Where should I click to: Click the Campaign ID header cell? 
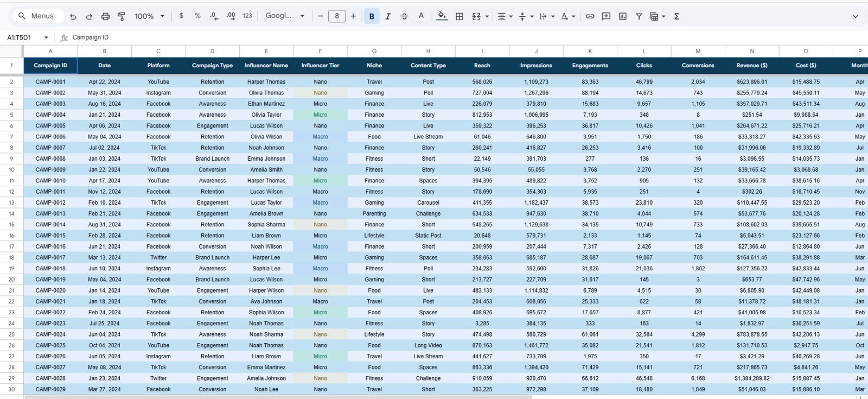50,66
